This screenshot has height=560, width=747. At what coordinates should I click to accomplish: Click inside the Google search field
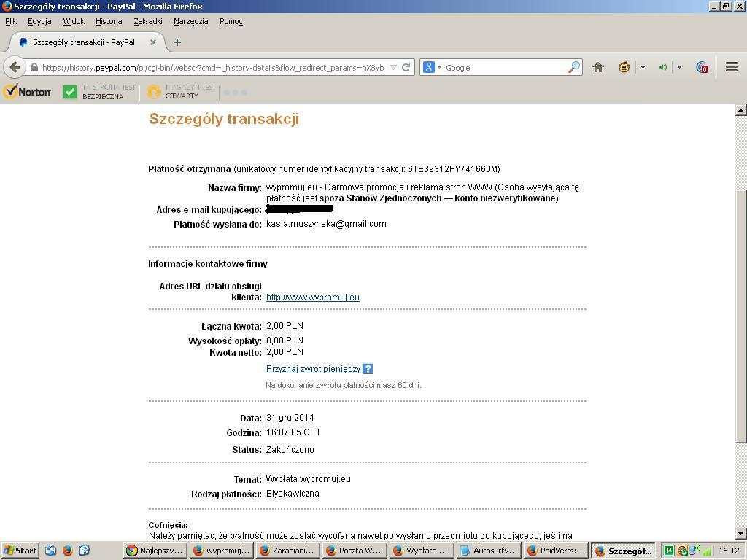(x=503, y=68)
